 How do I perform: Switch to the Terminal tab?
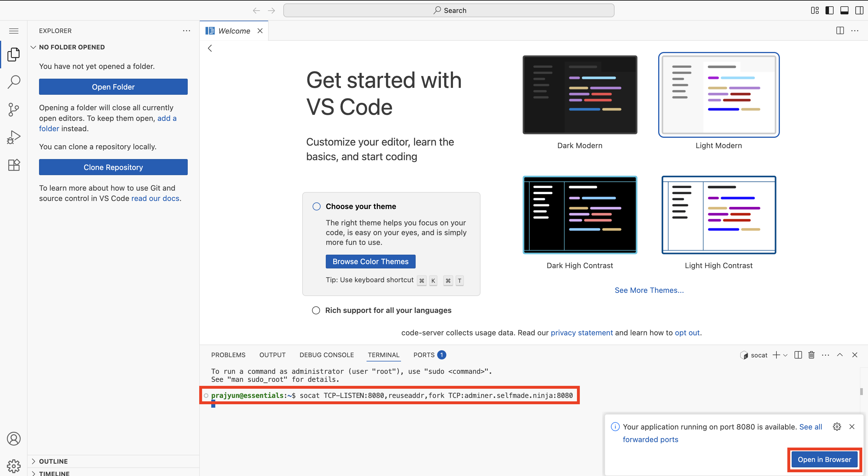coord(384,355)
